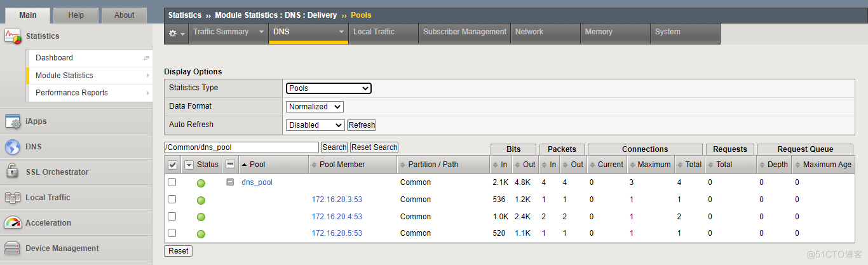868x265 pixels.
Task: Click the Acceleration gauge icon
Action: click(x=13, y=223)
